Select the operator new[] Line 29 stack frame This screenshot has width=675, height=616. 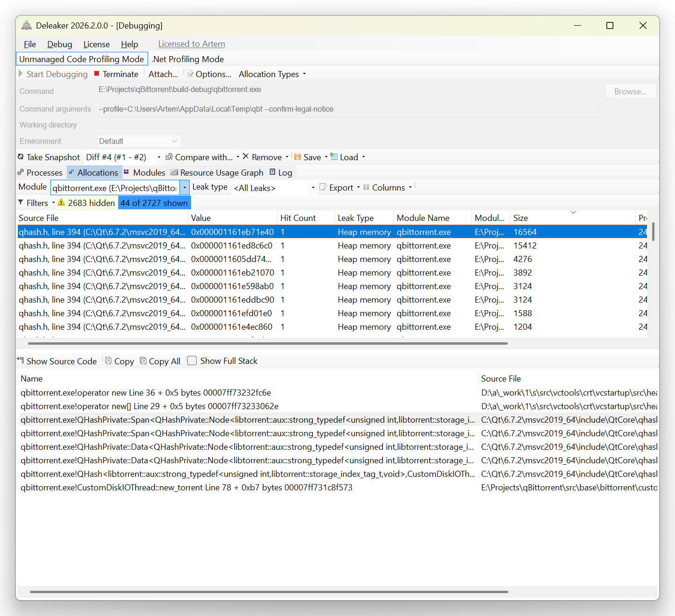(x=339, y=406)
